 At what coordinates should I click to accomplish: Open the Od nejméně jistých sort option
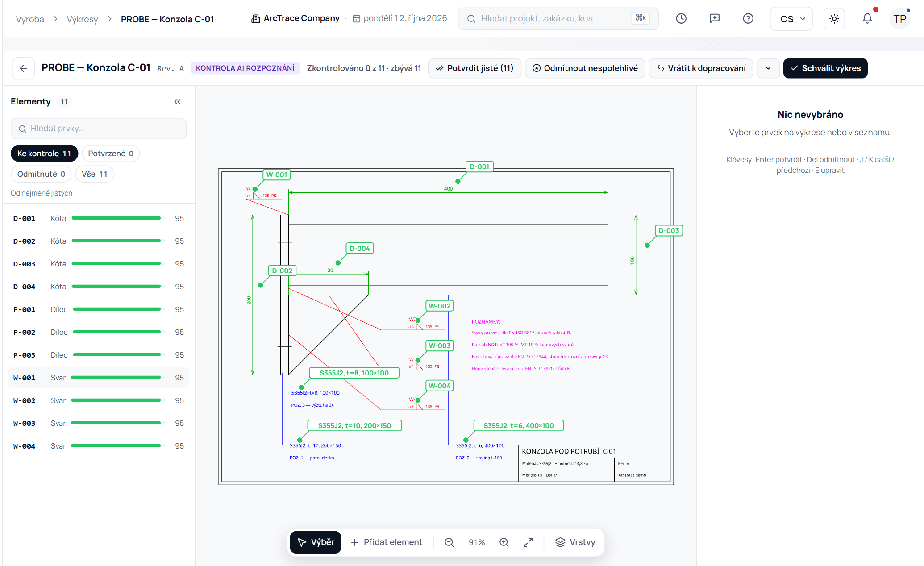coord(42,193)
